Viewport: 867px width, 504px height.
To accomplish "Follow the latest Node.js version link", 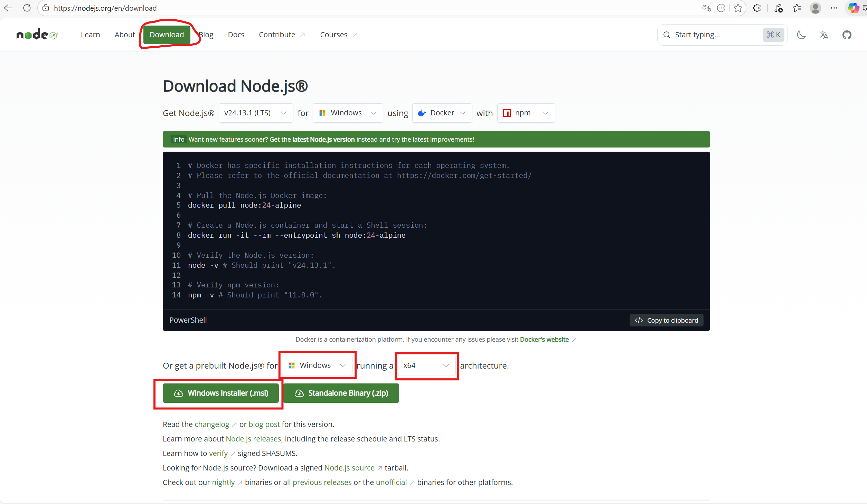I will pos(323,139).
